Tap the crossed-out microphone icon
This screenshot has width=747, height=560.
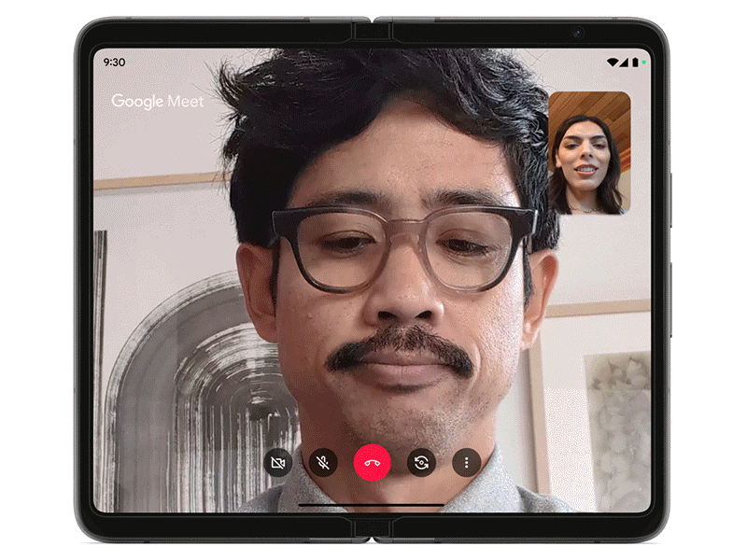(321, 461)
